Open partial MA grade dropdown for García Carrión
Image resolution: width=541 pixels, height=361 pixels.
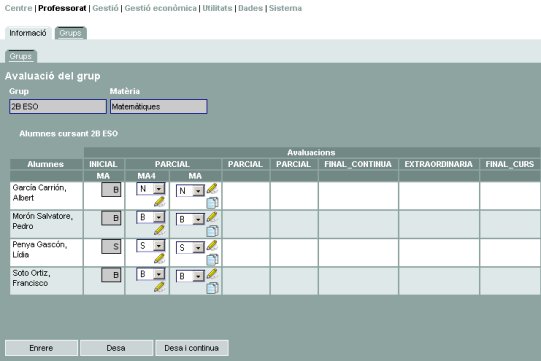[x=190, y=191]
